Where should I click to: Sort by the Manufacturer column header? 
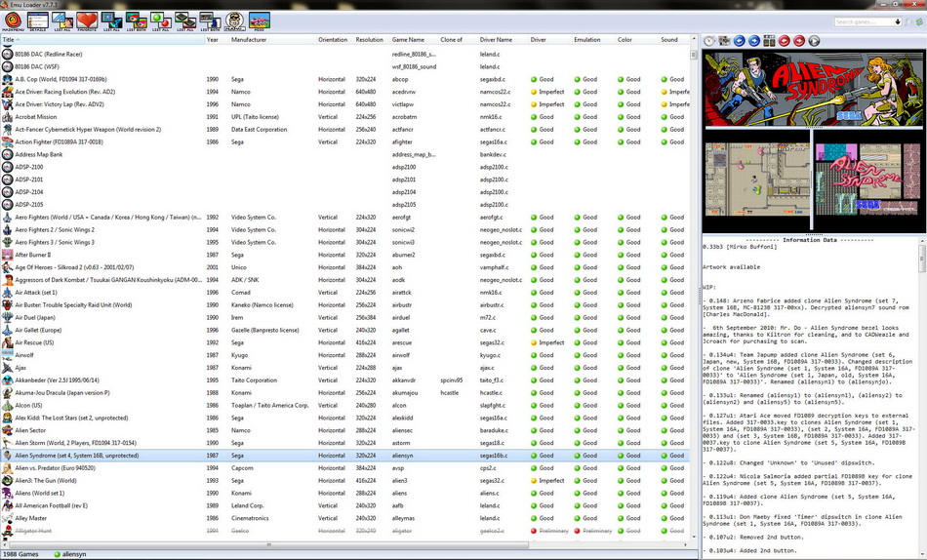[x=272, y=40]
